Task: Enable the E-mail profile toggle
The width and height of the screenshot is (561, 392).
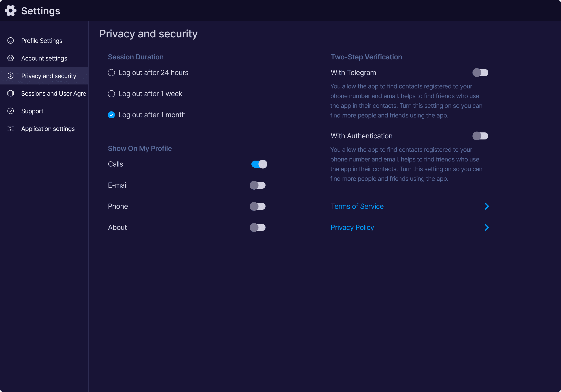Action: click(257, 185)
